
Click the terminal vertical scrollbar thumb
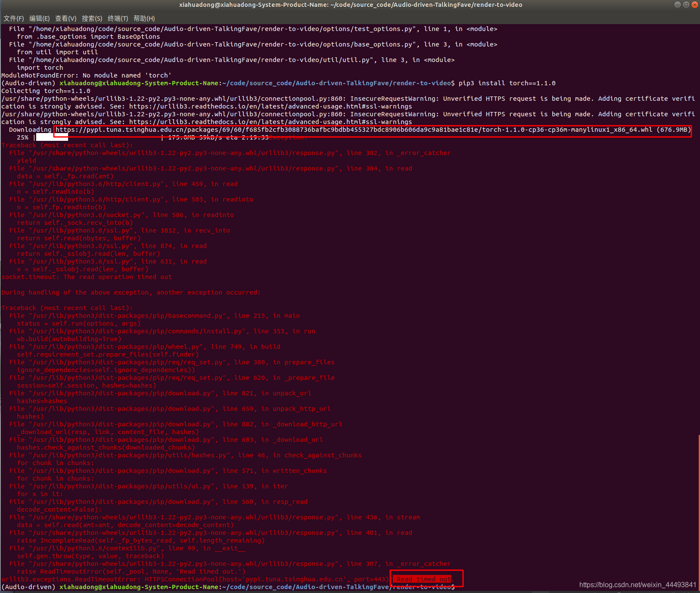[x=698, y=512]
